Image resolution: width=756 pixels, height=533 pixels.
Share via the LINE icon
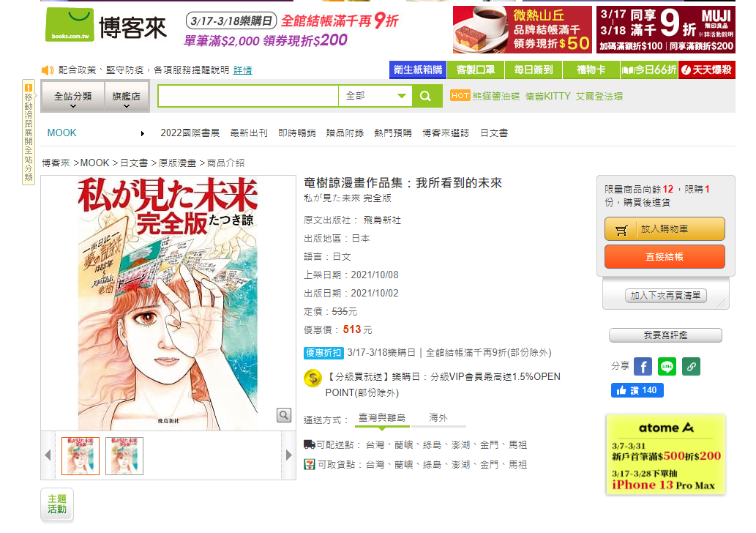[x=667, y=367]
